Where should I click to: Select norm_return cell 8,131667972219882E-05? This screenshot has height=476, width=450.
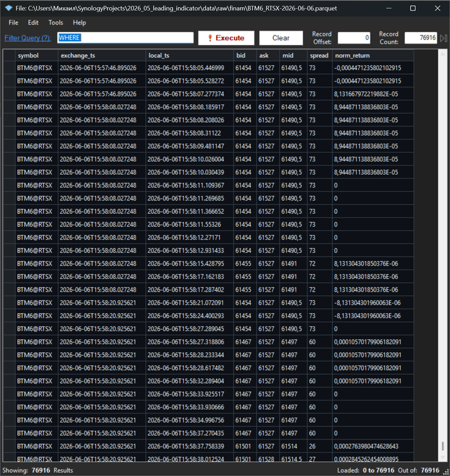(373, 94)
